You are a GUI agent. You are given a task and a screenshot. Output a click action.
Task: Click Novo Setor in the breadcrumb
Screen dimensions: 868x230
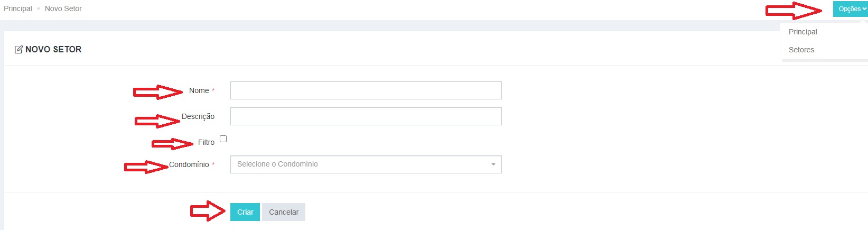63,8
